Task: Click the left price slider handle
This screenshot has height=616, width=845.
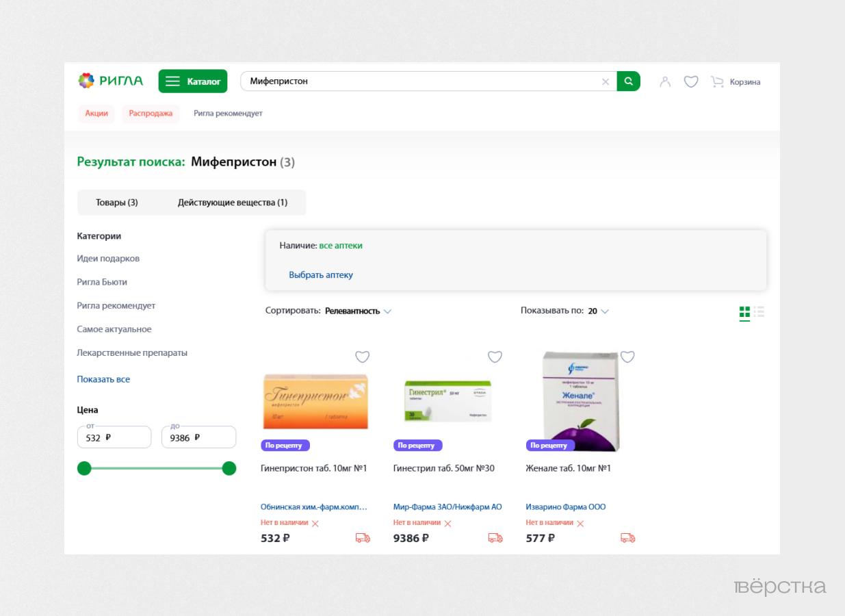Action: pyautogui.click(x=84, y=468)
